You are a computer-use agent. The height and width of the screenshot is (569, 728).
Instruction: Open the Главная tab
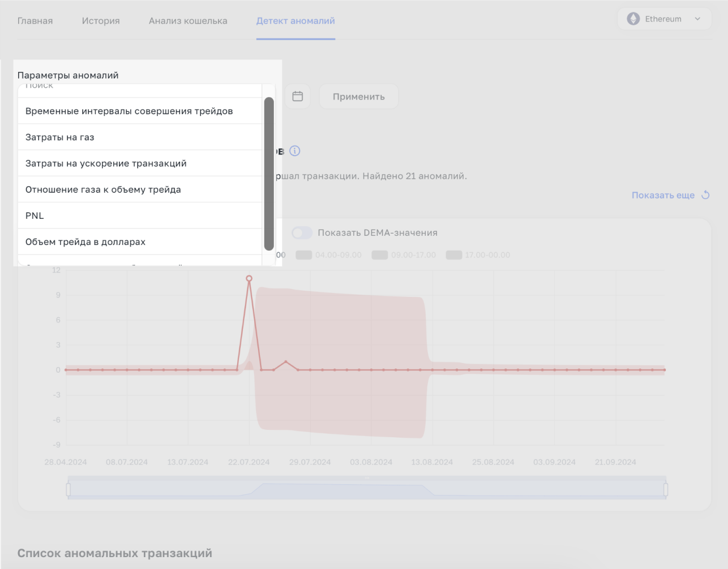[x=35, y=21]
